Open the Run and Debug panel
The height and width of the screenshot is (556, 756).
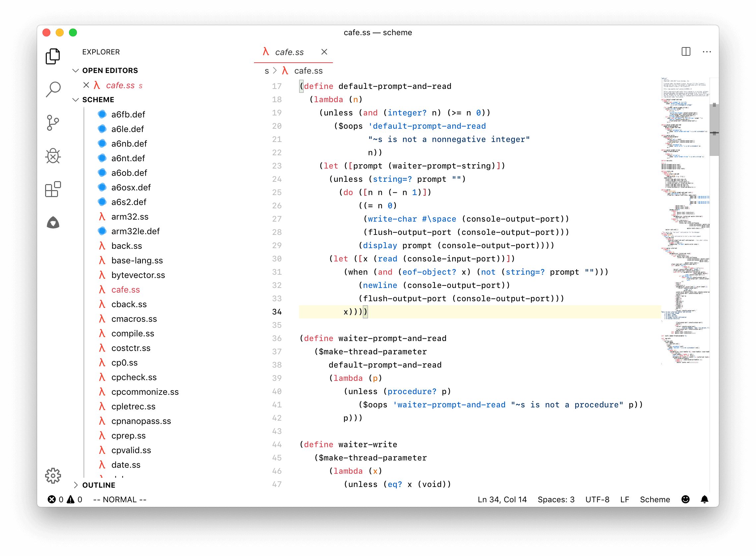click(x=53, y=156)
